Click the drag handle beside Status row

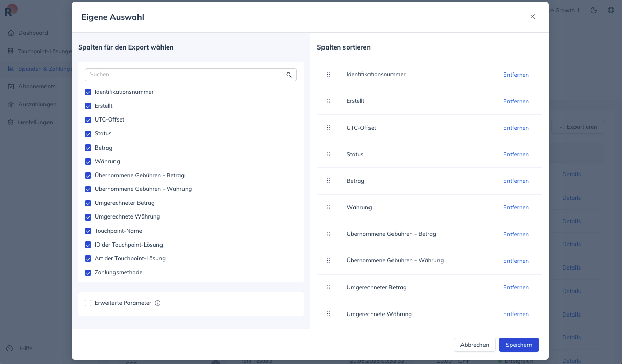point(328,154)
